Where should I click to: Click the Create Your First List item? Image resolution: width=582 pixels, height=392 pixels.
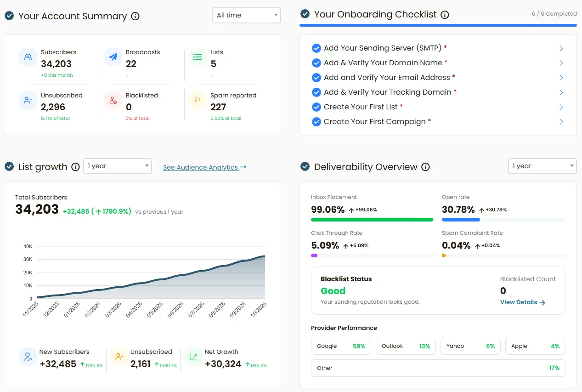[438, 107]
